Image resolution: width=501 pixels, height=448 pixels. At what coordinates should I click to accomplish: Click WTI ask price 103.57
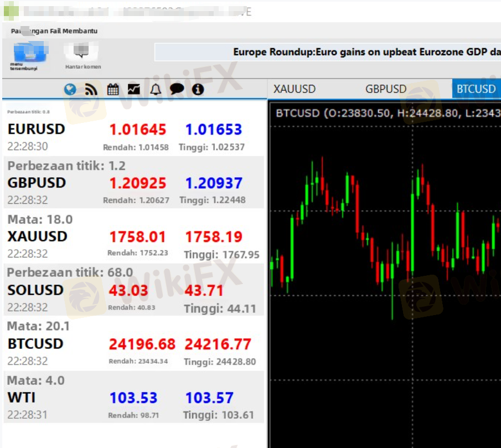[210, 398]
